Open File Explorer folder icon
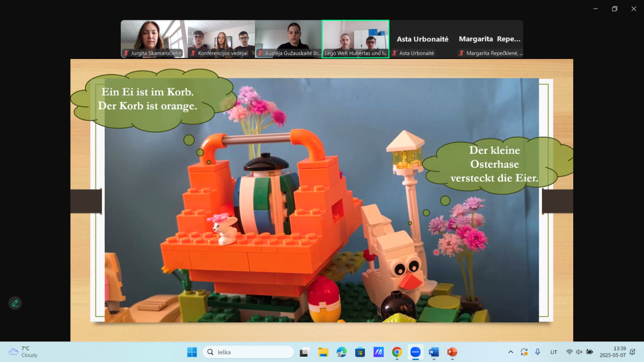 [323, 352]
